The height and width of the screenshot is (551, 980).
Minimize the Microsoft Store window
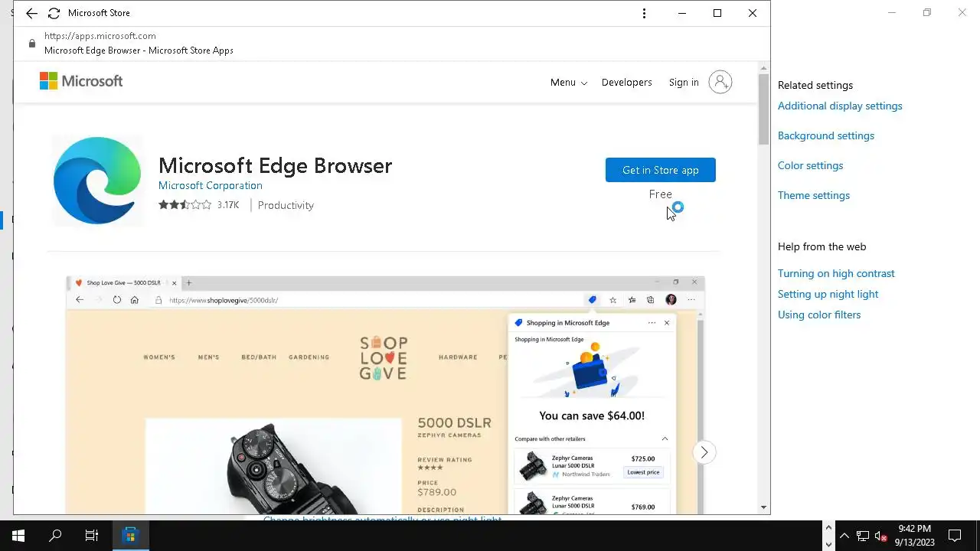681,13
